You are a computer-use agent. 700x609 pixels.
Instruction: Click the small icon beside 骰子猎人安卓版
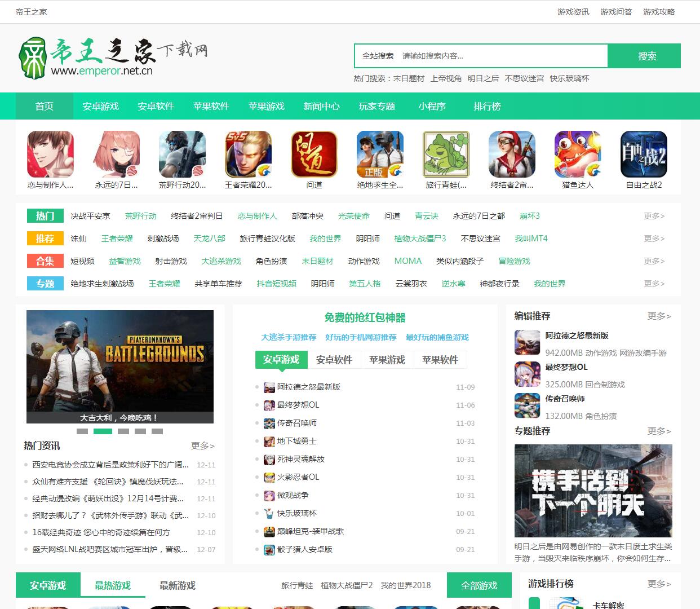coord(269,549)
